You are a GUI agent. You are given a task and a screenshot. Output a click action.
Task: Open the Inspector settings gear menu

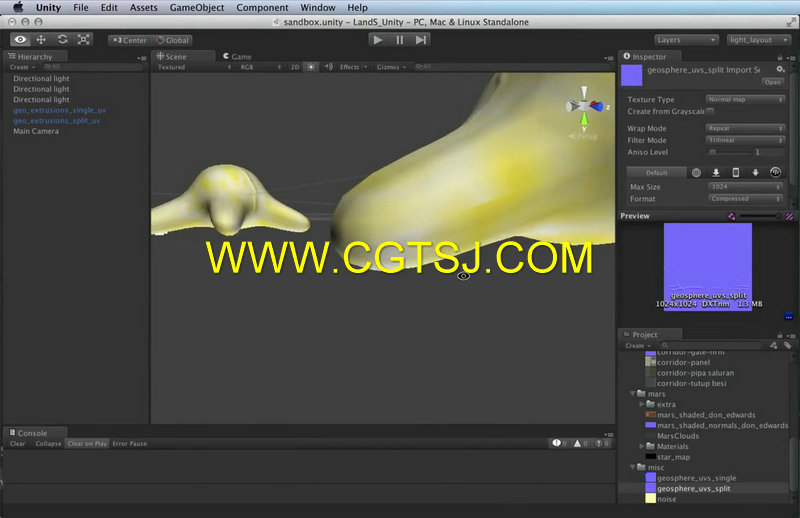coord(781,69)
